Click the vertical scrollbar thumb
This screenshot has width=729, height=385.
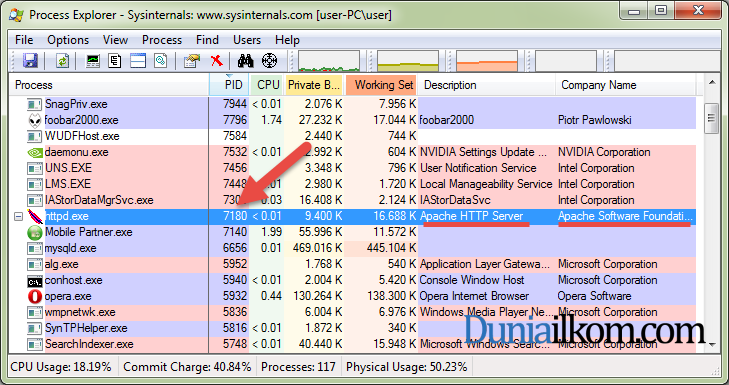click(x=712, y=118)
